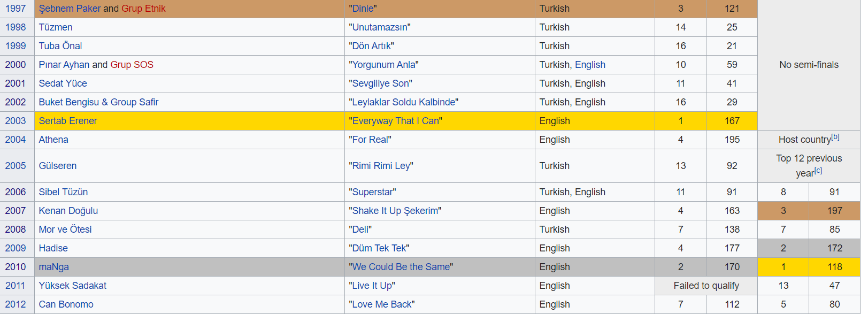The image size is (868, 314).
Task: Click the red Grup Etnik link
Action: (143, 9)
